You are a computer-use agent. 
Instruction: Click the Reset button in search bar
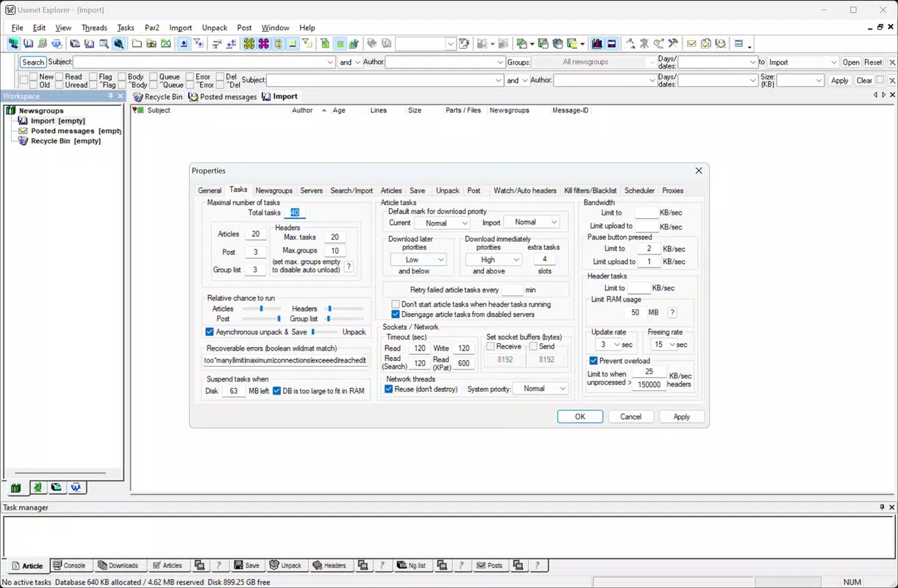873,62
